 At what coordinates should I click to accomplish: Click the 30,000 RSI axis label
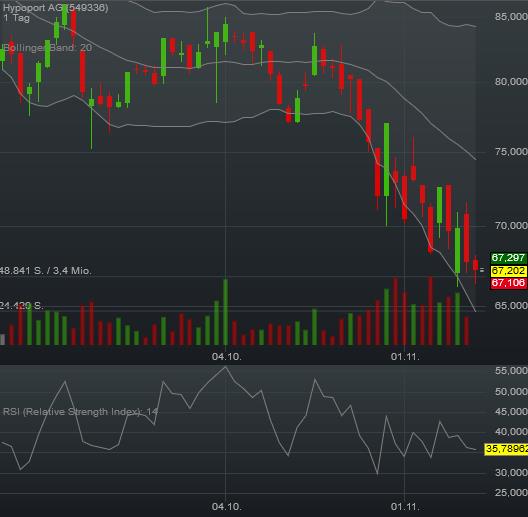[511, 473]
